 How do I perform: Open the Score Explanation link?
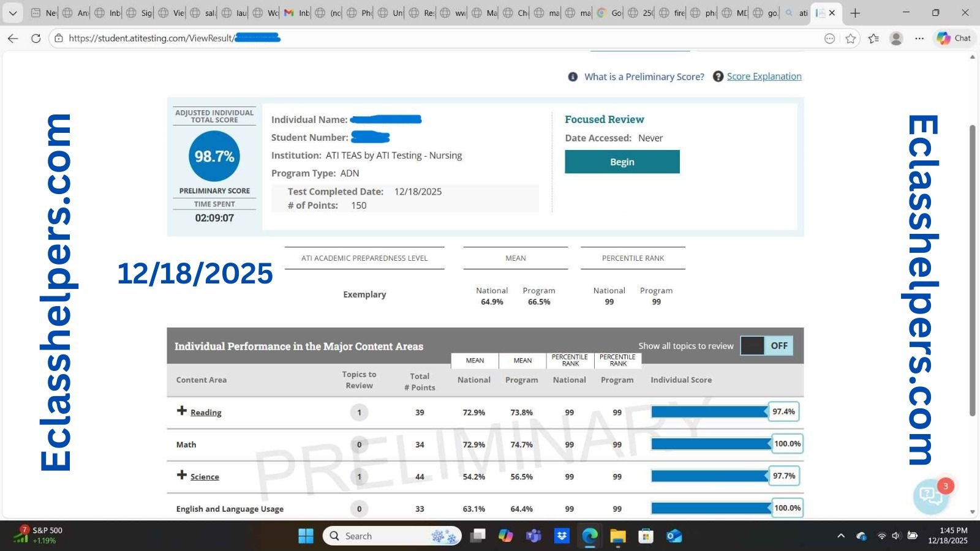(x=764, y=77)
